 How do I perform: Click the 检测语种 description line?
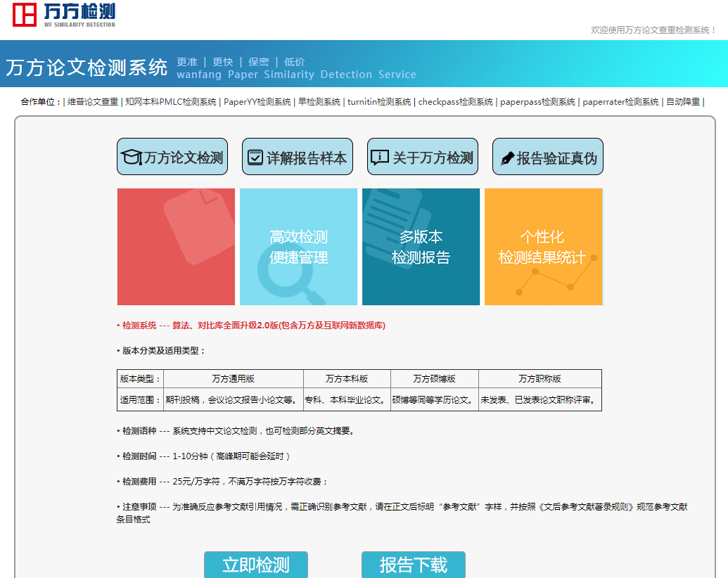tap(236, 431)
